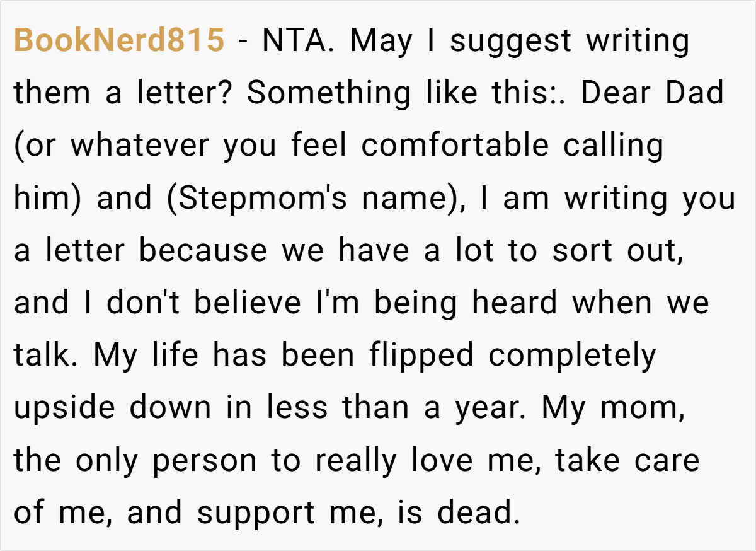Click the final words 'is dead.'
This screenshot has width=756, height=551.
coord(459,513)
